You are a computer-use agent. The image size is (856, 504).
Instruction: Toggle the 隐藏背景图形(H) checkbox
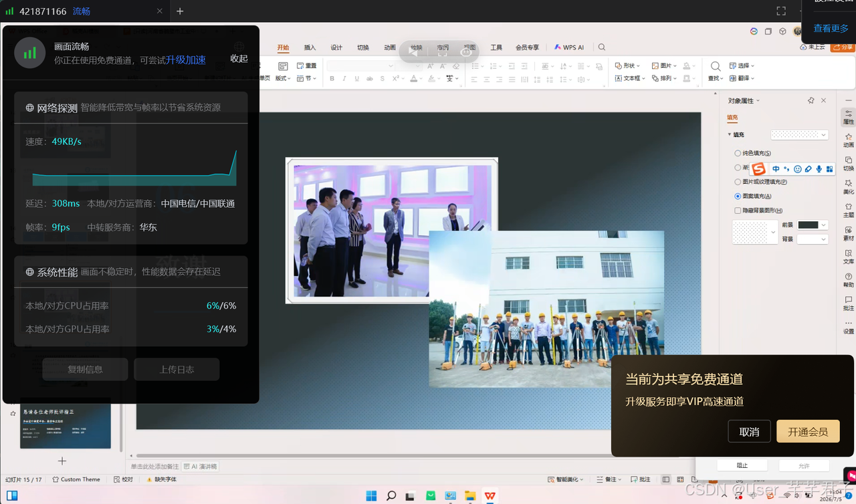coord(738,211)
